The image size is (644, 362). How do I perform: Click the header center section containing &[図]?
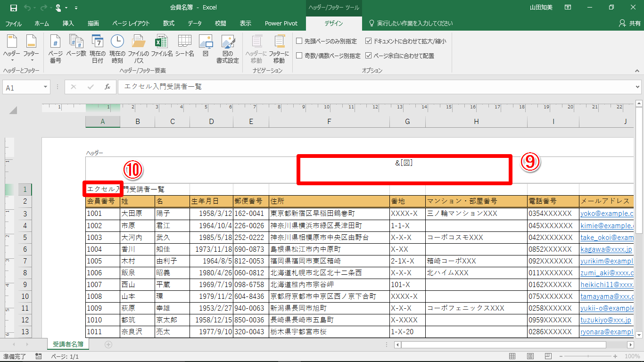pyautogui.click(x=404, y=170)
